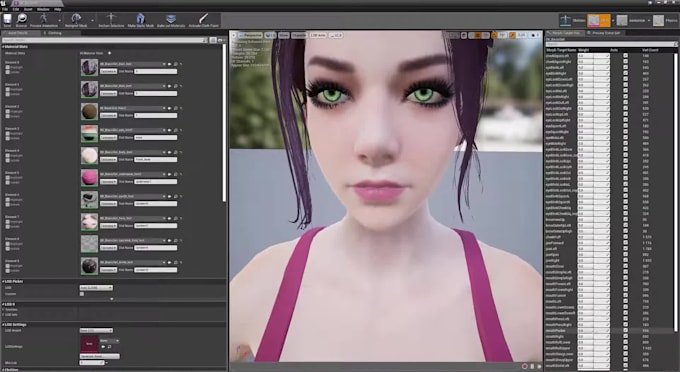The height and width of the screenshot is (372, 680).
Task: Browse to Element 9 material with magnifier icon
Action: [x=176, y=262]
